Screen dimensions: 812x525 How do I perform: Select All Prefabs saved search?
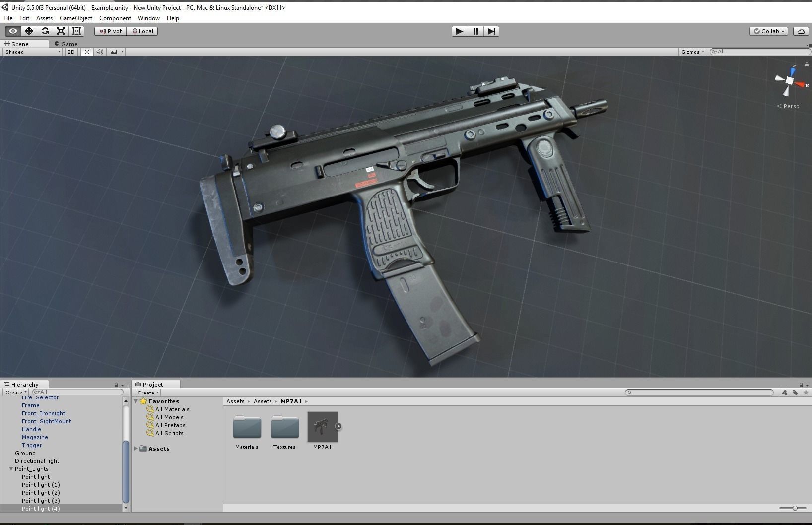pyautogui.click(x=170, y=425)
